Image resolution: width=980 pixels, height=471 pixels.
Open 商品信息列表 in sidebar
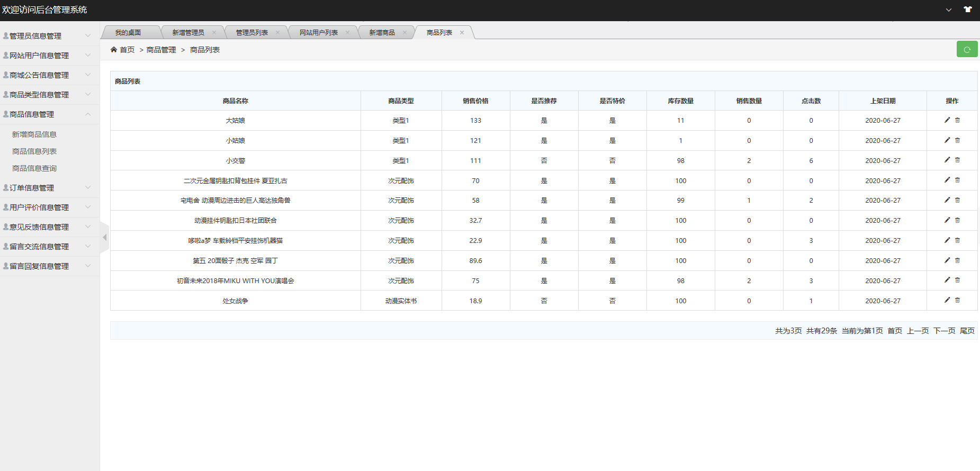click(34, 151)
